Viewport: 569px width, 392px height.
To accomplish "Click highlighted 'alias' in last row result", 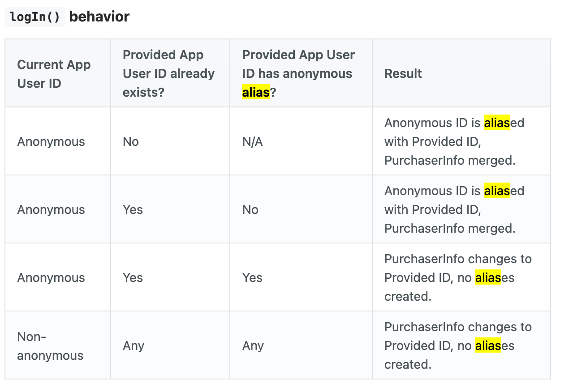I will (488, 346).
